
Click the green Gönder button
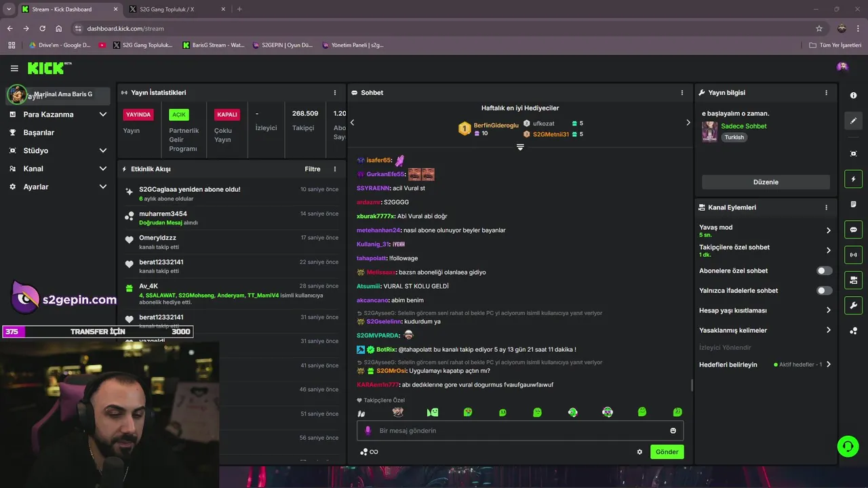[x=667, y=452]
